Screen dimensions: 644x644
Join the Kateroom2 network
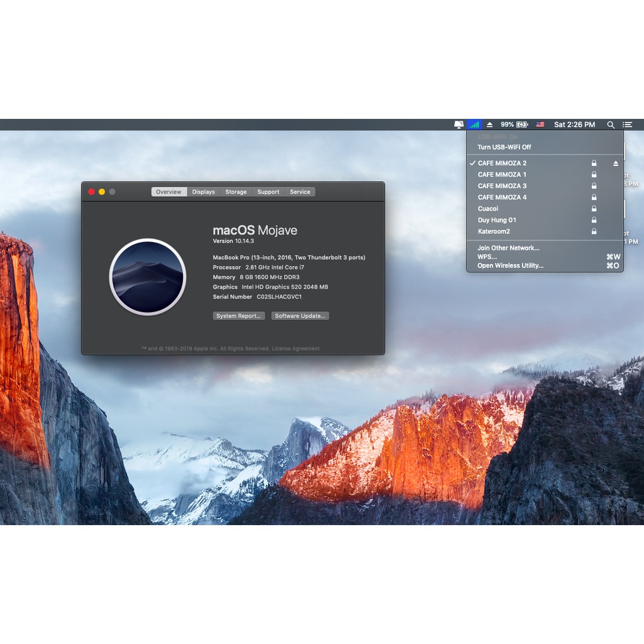pyautogui.click(x=494, y=231)
